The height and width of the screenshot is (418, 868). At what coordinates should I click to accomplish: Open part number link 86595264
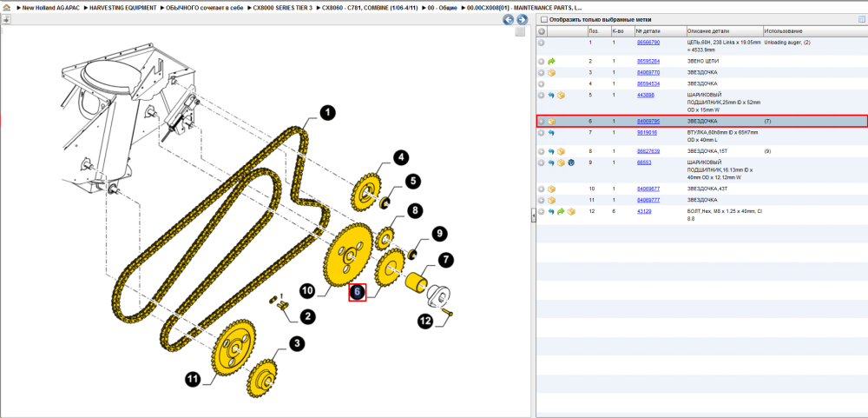(x=648, y=61)
